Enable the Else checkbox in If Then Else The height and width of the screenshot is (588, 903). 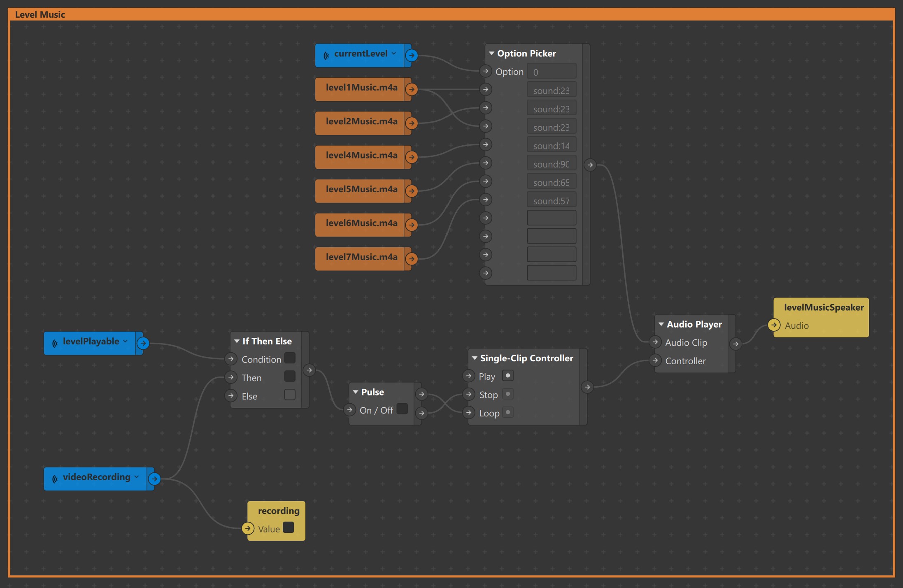[x=290, y=395]
